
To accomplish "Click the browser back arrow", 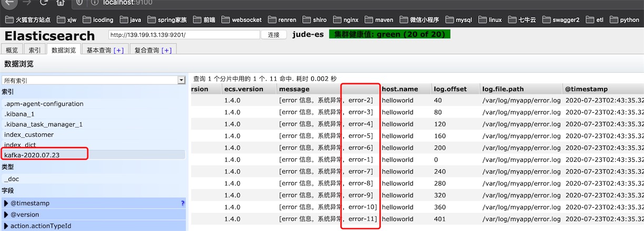I will coord(9,3).
